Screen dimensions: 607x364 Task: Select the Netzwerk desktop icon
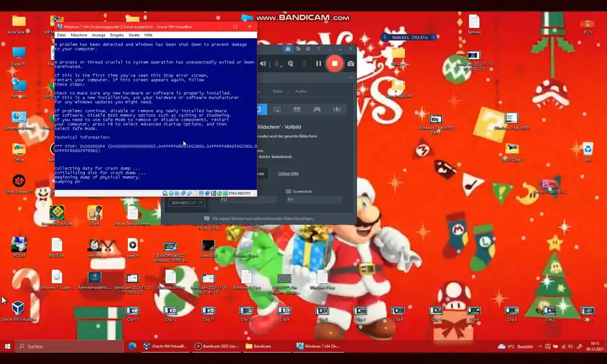18,88
